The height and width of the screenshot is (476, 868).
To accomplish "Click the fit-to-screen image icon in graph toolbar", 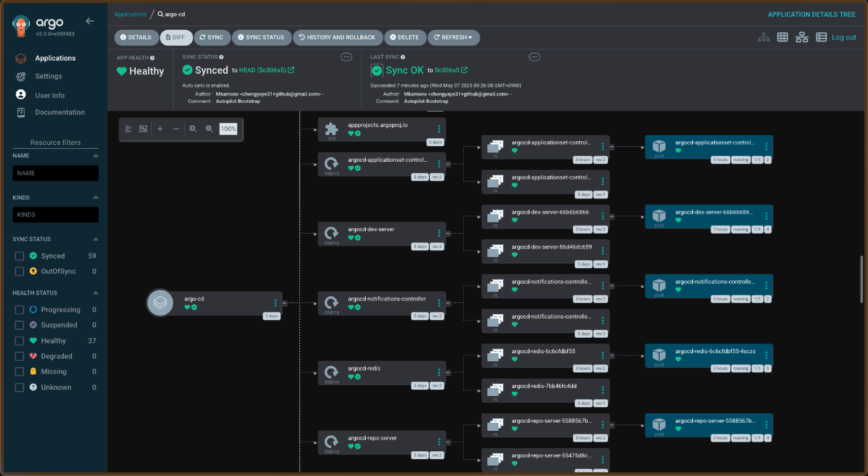I will click(143, 129).
